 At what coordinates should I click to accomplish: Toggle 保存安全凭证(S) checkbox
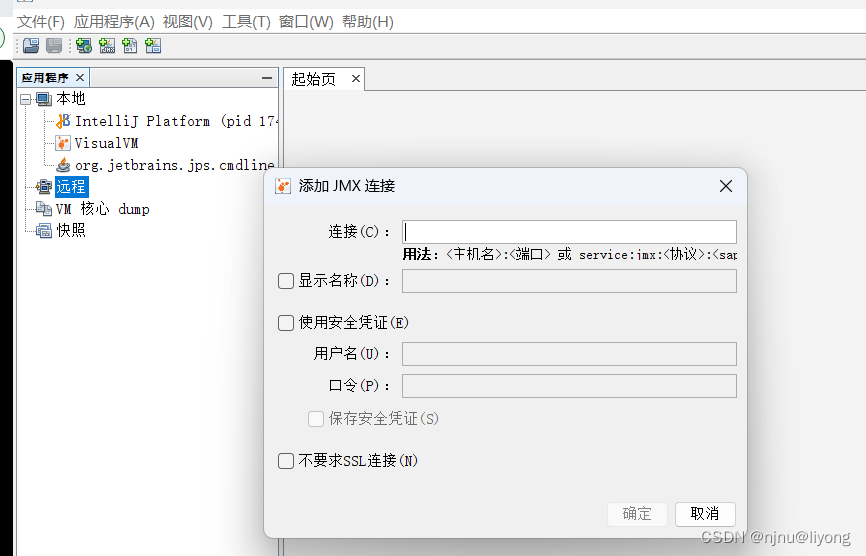pyautogui.click(x=316, y=419)
